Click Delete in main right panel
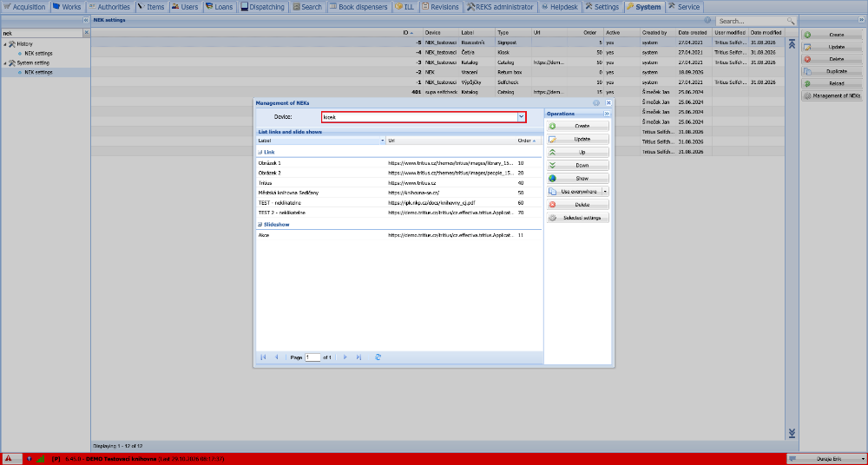868x465 pixels. click(x=832, y=59)
